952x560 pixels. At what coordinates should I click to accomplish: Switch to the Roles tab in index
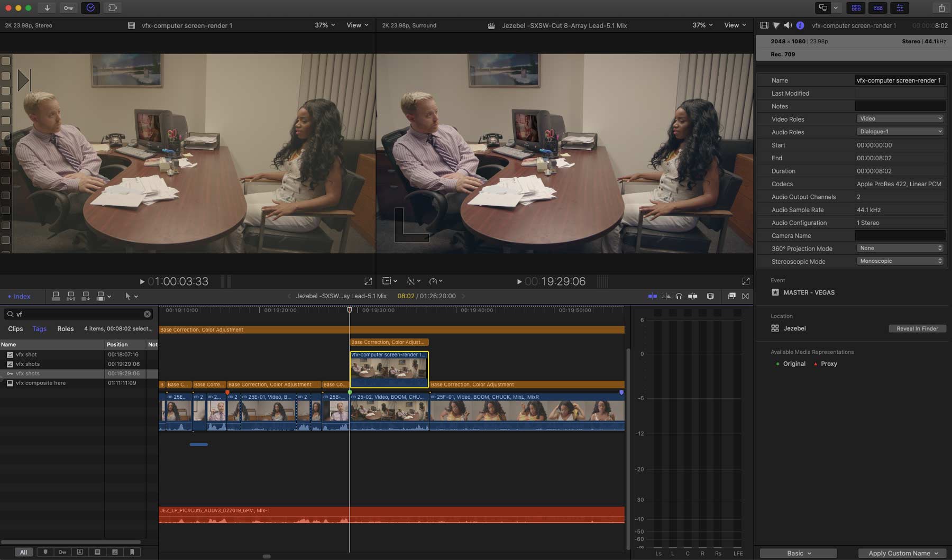[65, 328]
